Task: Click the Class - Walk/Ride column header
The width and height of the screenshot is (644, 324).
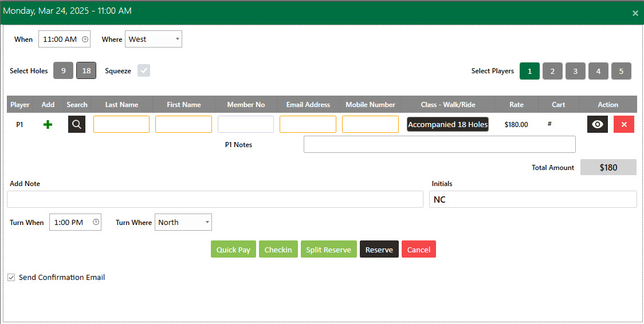Action: click(x=448, y=105)
